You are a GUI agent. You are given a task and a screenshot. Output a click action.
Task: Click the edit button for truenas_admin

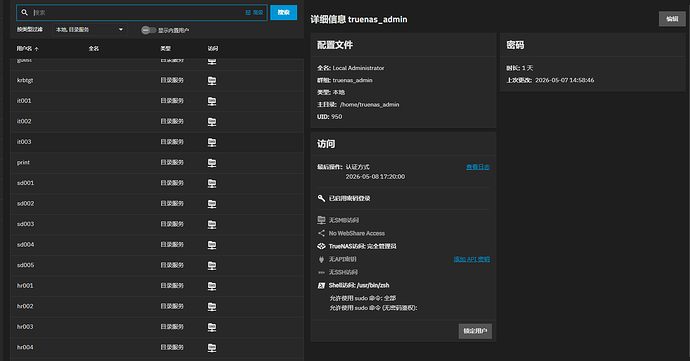[672, 19]
